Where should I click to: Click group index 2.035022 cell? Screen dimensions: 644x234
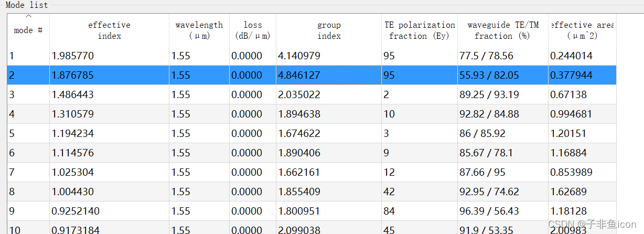coord(329,94)
